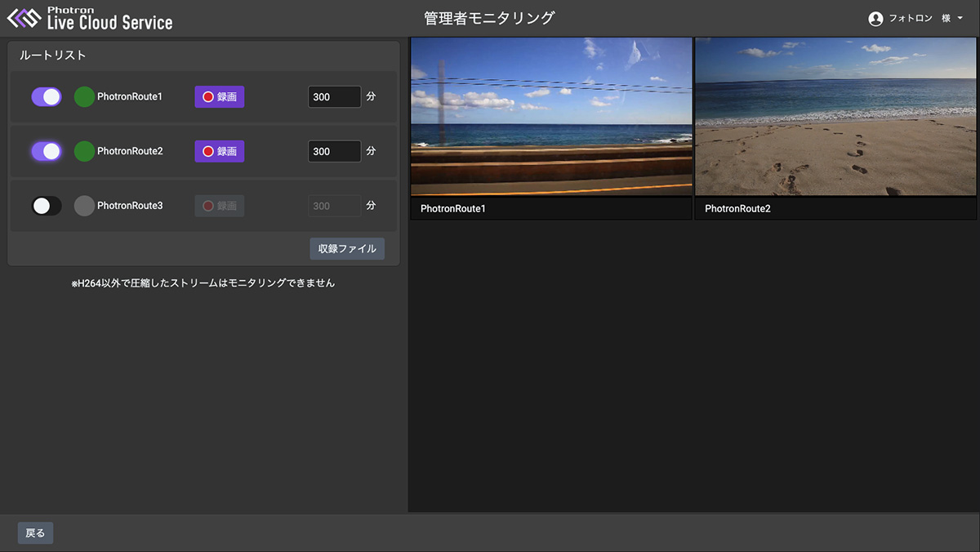
Task: Enable the PhotronRoute3 toggle switch
Action: click(47, 205)
